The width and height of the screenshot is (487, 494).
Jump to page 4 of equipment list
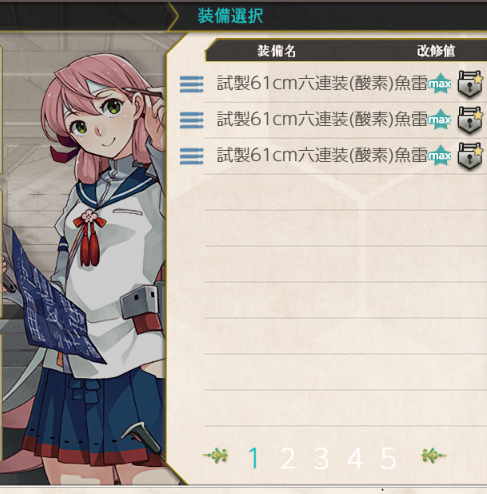click(355, 458)
